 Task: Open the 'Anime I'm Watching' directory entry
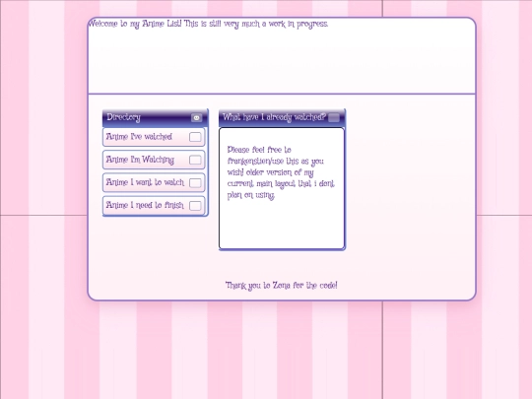(154, 160)
